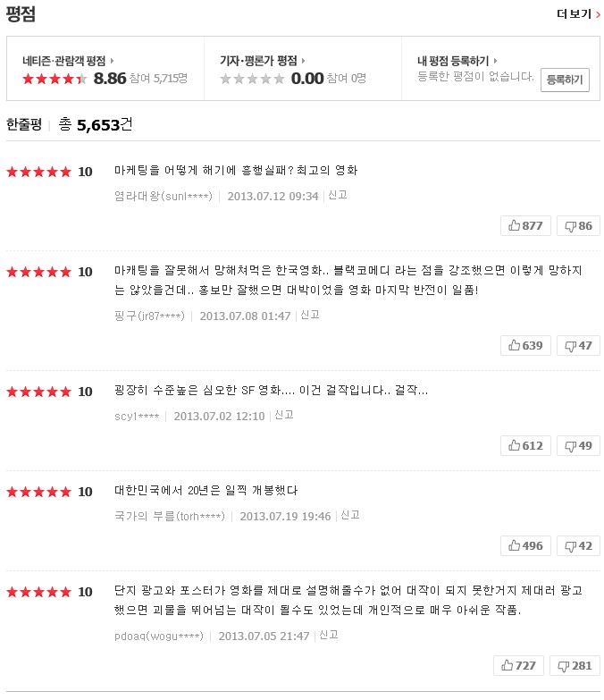Viewport: 604px width, 700px height.
Task: Expand 더 보기 to see more ratings
Action: 574,13
